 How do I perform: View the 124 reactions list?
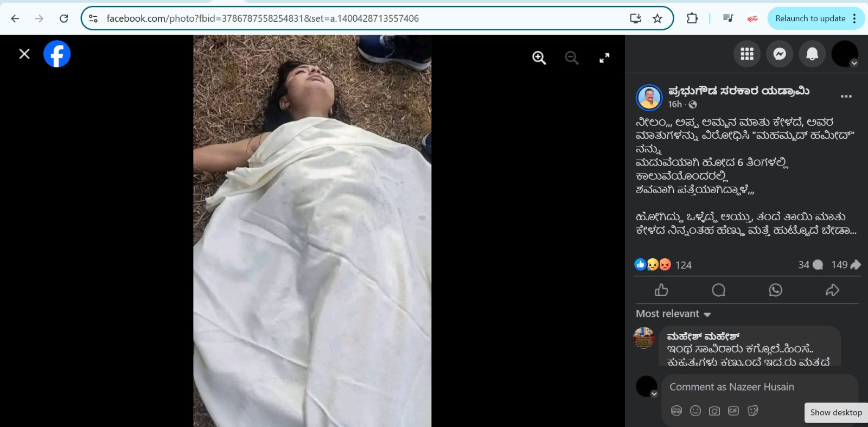click(683, 265)
